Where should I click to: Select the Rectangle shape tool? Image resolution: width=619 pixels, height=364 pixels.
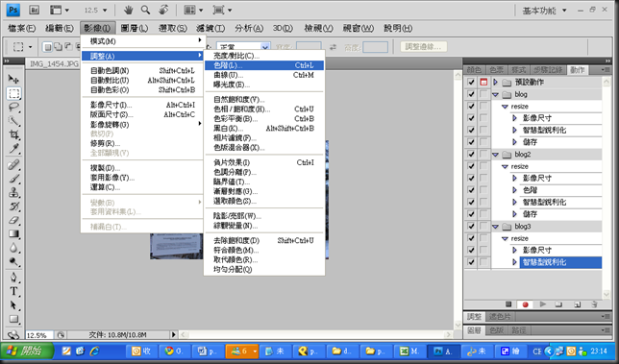click(13, 319)
